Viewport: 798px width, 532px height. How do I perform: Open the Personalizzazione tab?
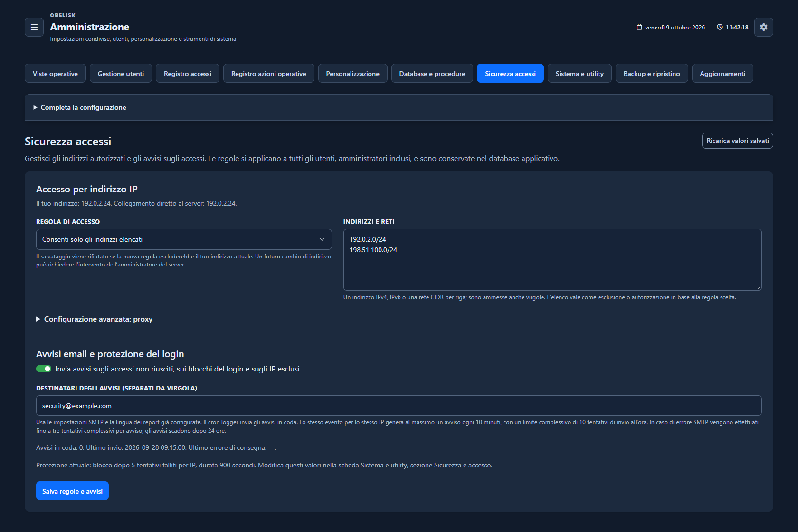click(353, 73)
